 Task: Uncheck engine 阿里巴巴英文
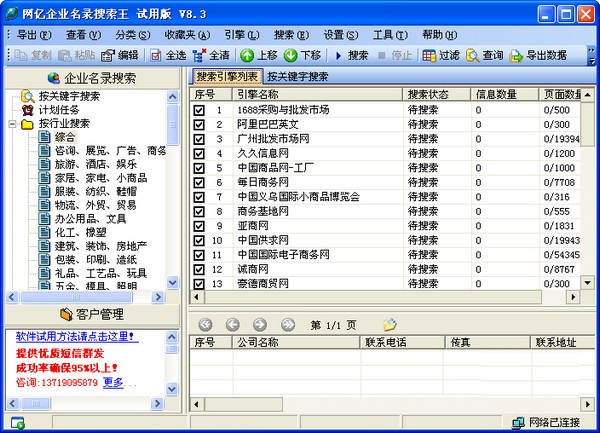[199, 125]
